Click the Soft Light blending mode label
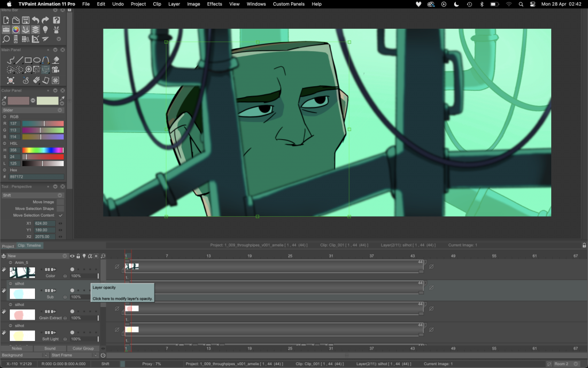 [x=51, y=339]
